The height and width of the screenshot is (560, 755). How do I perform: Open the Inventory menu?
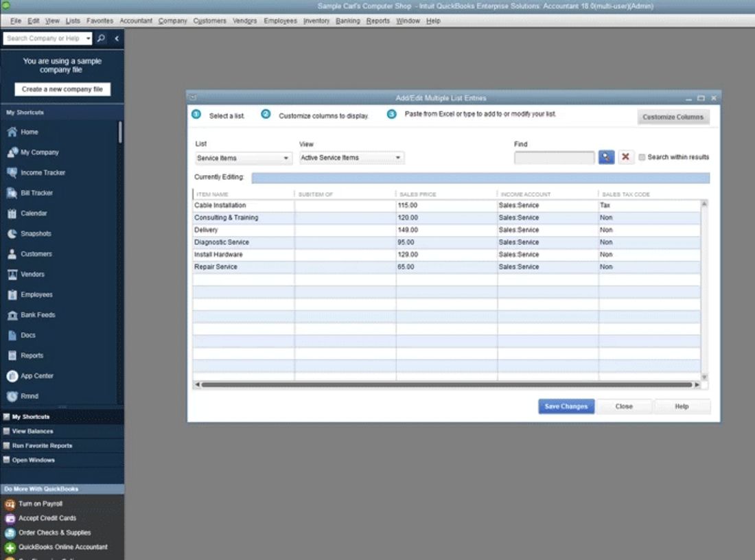tap(316, 21)
